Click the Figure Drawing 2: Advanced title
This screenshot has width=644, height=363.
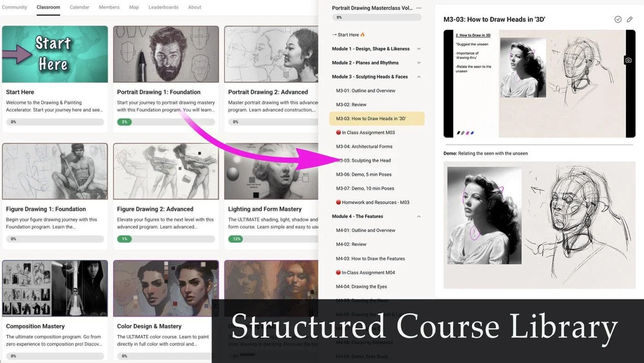click(155, 209)
